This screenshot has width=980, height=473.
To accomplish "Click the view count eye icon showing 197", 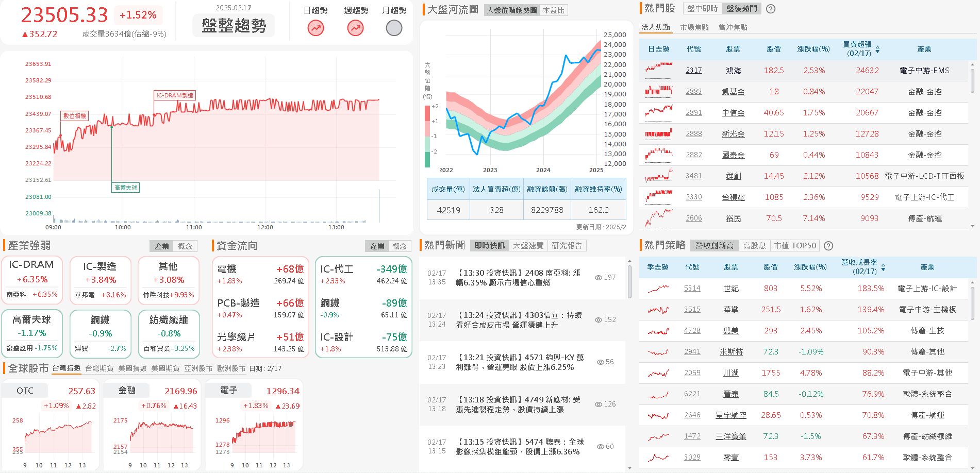I will point(599,277).
